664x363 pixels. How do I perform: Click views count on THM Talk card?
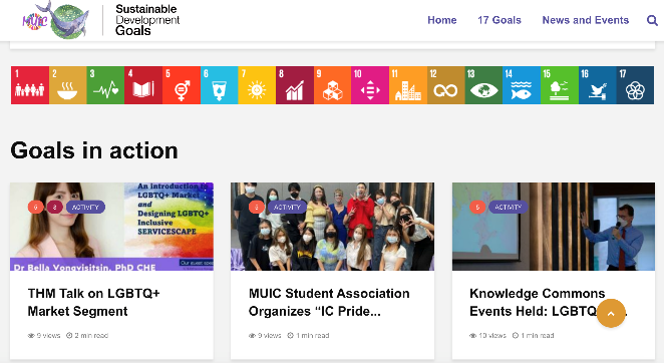tap(44, 335)
